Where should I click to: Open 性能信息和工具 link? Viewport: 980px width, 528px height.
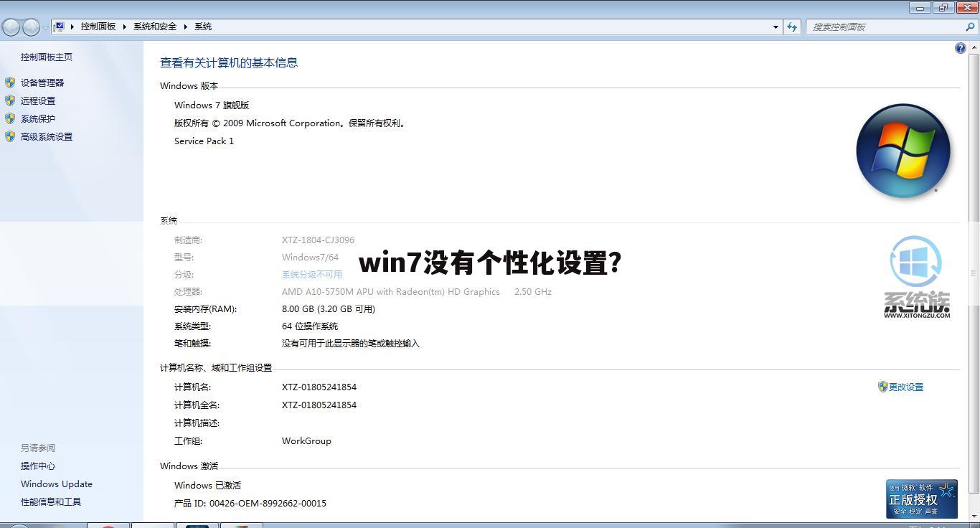pos(51,502)
